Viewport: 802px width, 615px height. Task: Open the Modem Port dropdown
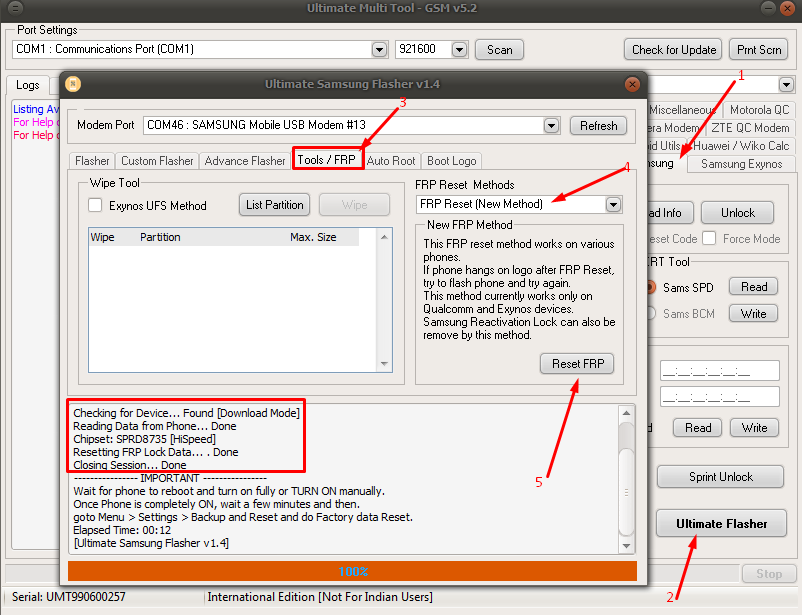(x=551, y=125)
